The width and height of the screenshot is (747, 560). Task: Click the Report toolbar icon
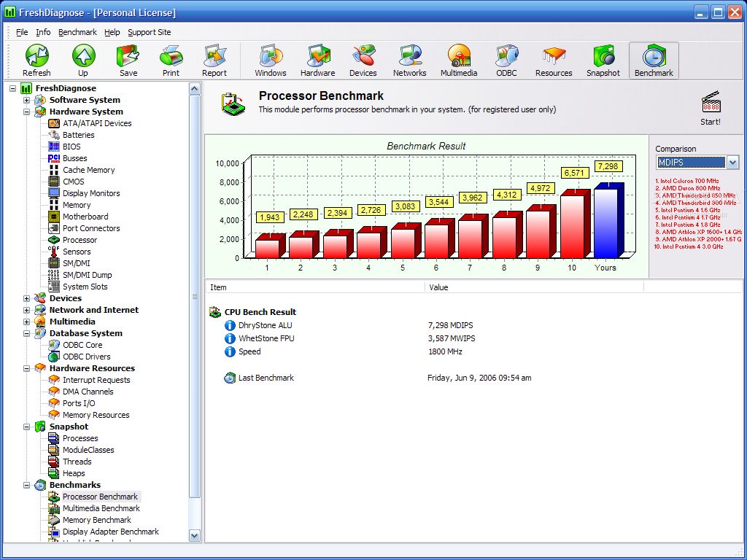(x=214, y=58)
